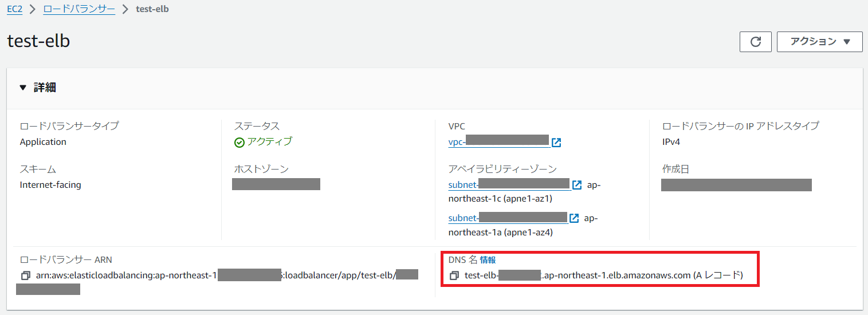Viewport: 868px width, 315px height.
Task: Copy the DNS 名 using copy icon
Action: tap(454, 275)
